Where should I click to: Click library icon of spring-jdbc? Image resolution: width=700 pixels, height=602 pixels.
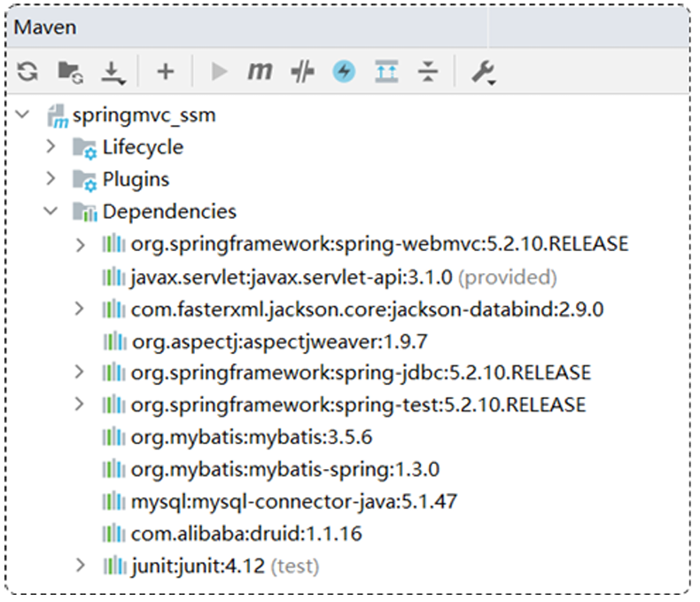(x=113, y=372)
